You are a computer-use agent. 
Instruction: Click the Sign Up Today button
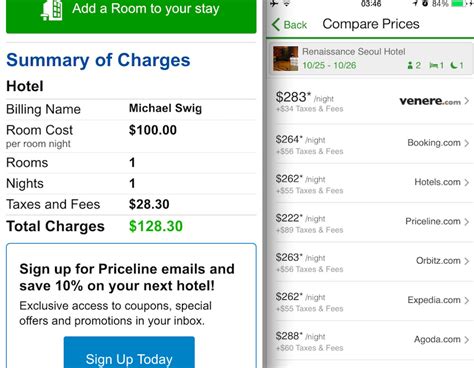[129, 352]
